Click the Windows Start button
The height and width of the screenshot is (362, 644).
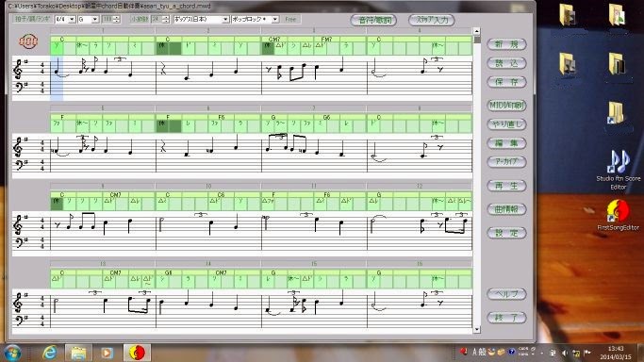[x=12, y=353]
